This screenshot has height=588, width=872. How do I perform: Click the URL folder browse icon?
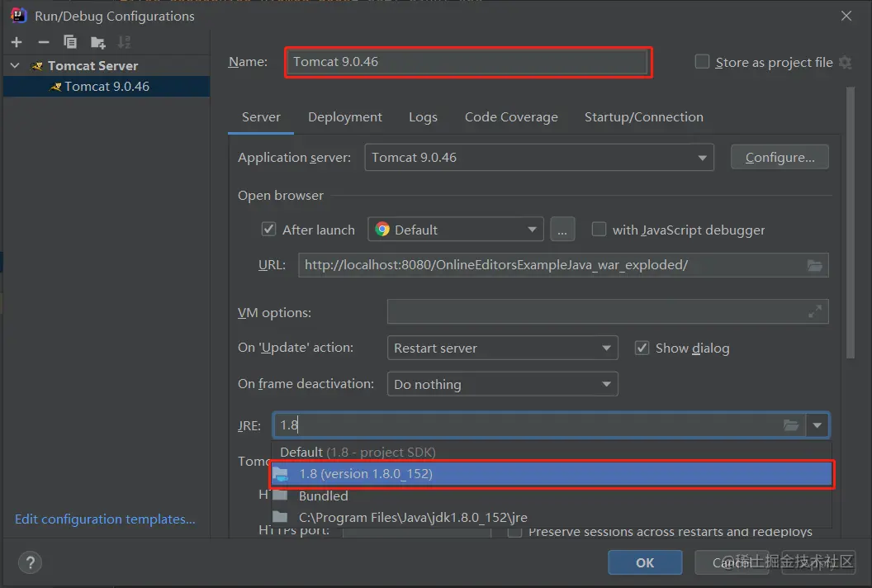pos(814,265)
